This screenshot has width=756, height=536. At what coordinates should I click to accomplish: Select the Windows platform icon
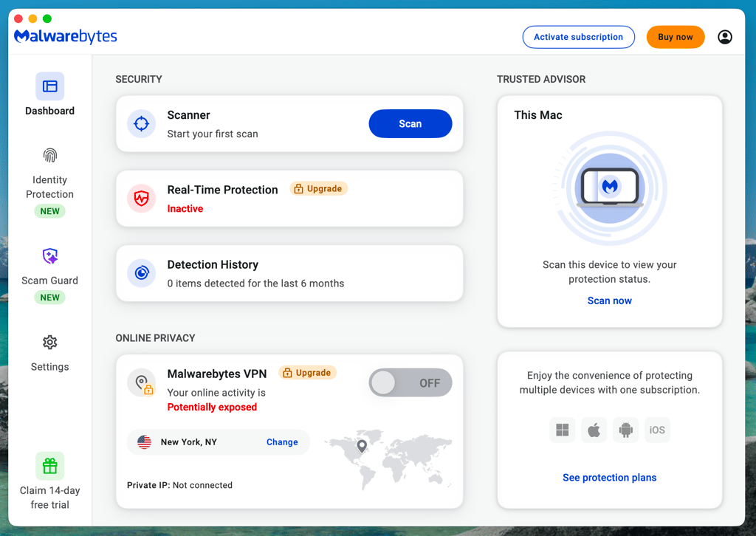562,430
